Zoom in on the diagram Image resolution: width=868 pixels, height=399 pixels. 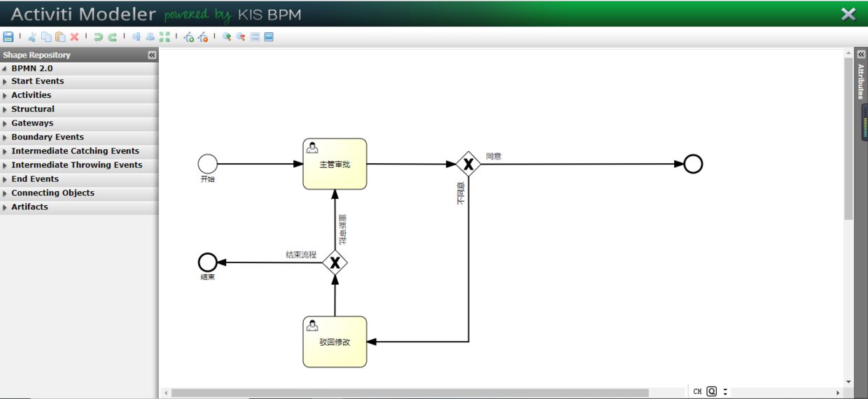[x=227, y=37]
